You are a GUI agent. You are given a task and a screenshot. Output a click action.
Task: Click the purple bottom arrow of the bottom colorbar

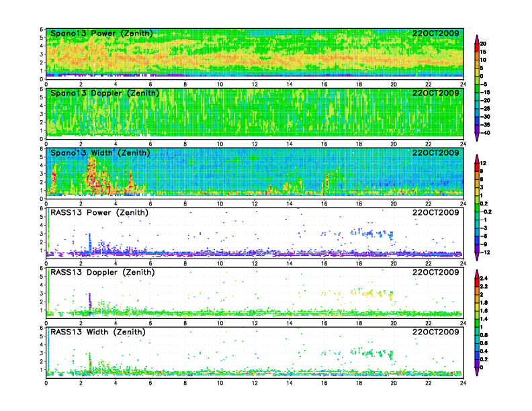pos(477,371)
